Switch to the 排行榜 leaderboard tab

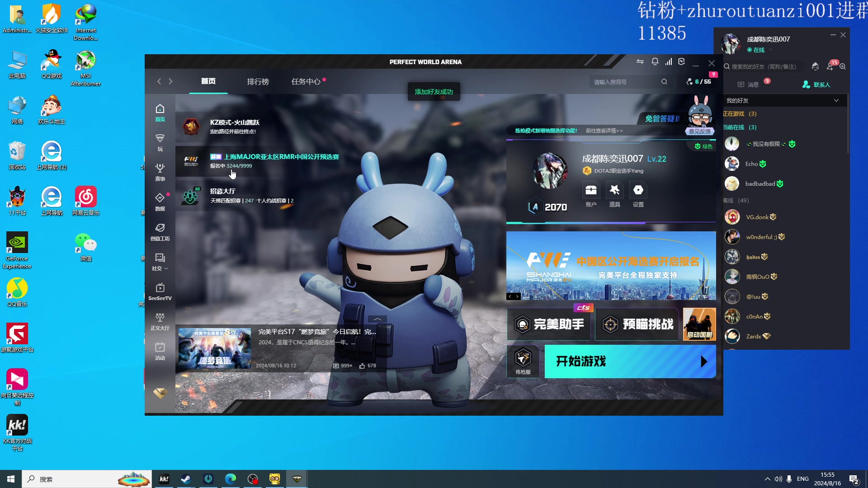pyautogui.click(x=258, y=82)
